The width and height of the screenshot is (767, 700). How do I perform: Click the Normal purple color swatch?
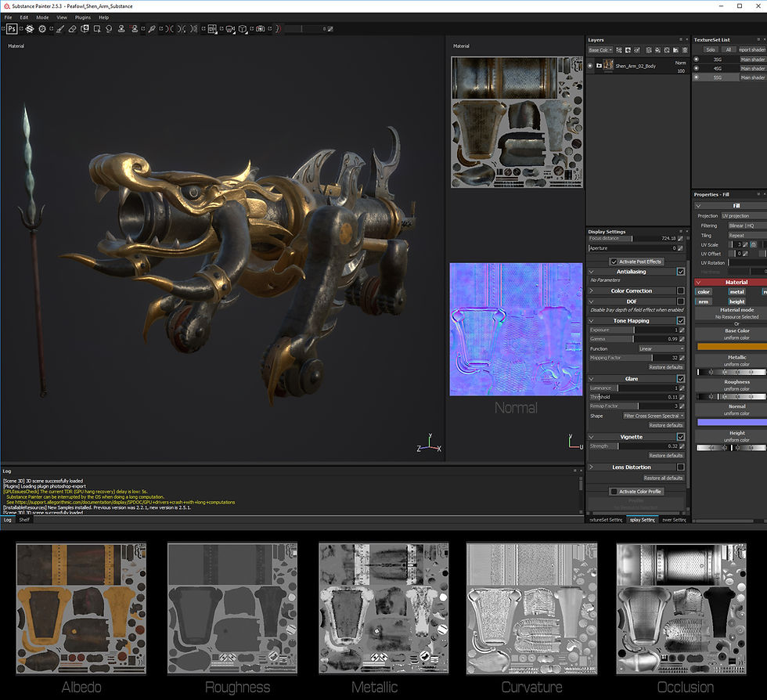[732, 422]
